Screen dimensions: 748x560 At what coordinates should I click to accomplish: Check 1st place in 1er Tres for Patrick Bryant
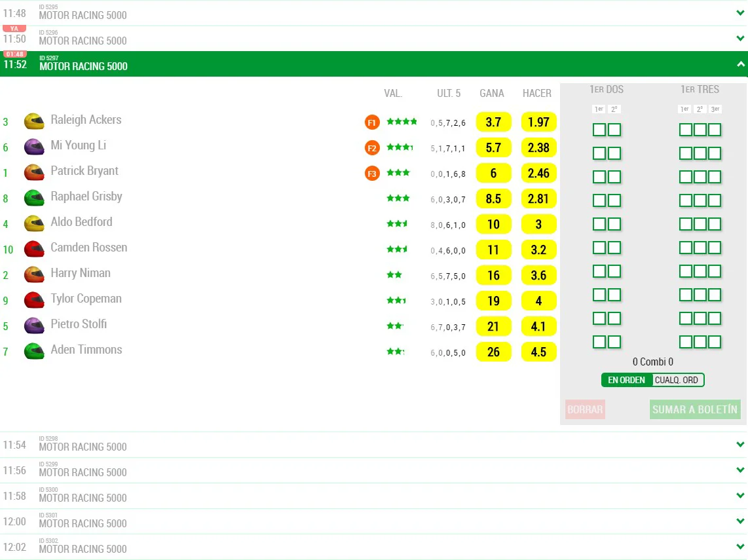pos(686,177)
